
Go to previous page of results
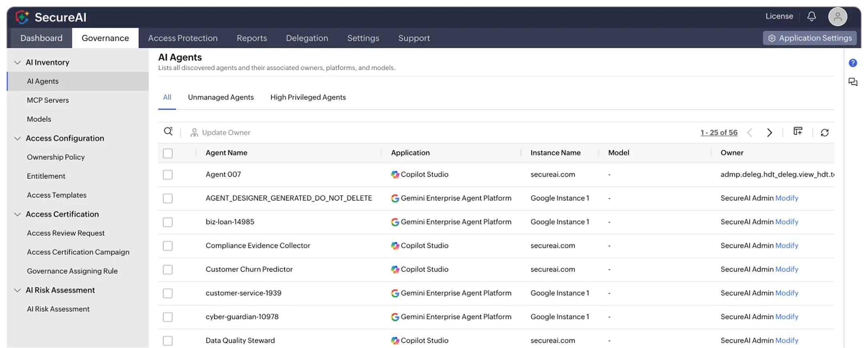click(x=750, y=132)
